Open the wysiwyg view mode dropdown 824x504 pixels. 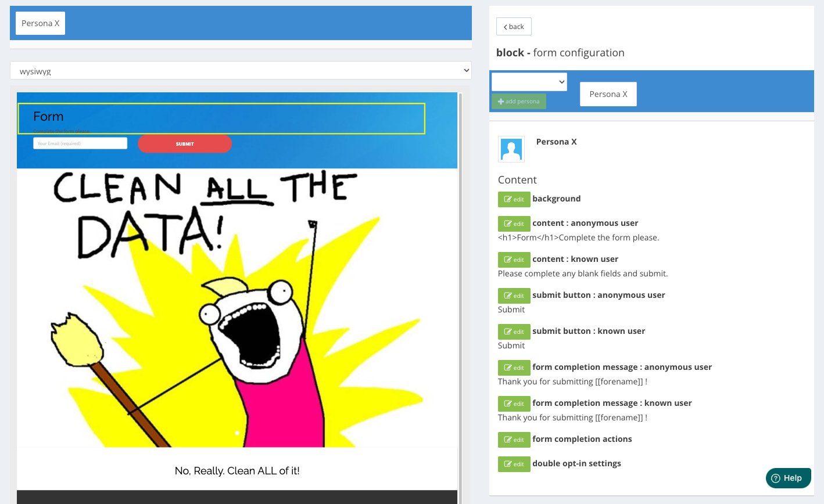point(241,71)
